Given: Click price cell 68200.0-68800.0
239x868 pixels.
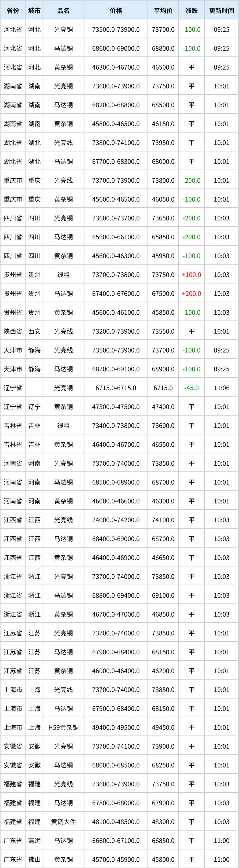Looking at the screenshot, I should click(x=116, y=105).
